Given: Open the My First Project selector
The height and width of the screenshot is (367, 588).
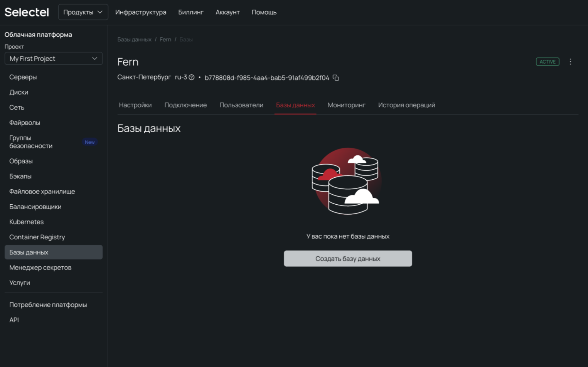Looking at the screenshot, I should click(x=53, y=59).
